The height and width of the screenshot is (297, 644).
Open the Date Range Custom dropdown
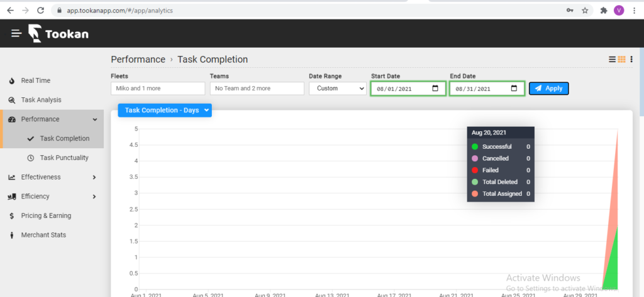pyautogui.click(x=338, y=88)
